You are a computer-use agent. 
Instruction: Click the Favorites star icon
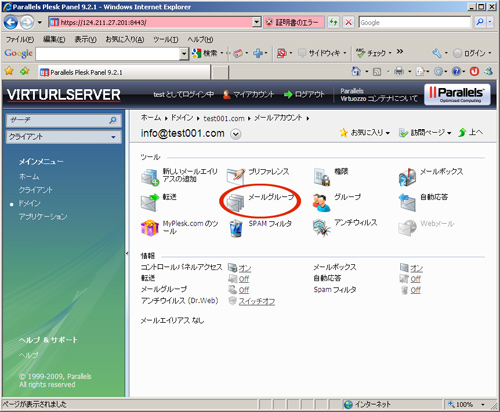9,71
